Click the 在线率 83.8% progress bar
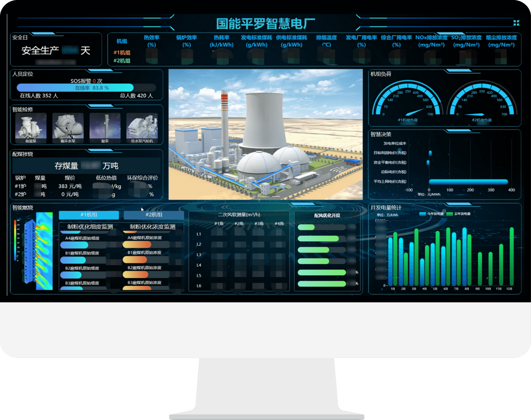Viewport: 531px width, 420px height. tap(86, 88)
